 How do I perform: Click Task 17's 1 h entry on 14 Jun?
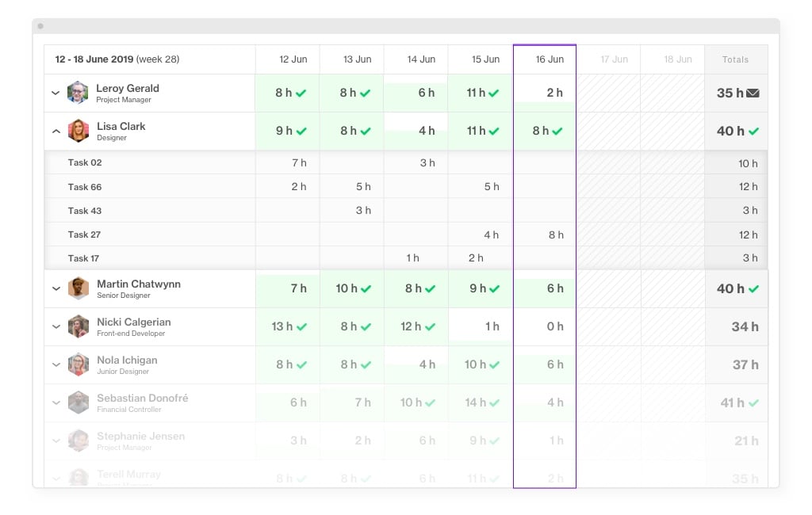[412, 258]
